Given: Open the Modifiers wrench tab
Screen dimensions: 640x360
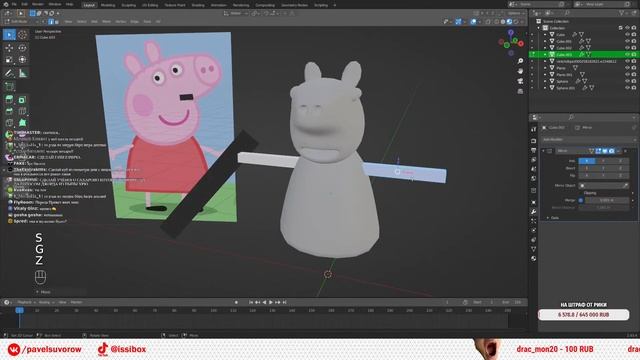Looking at the screenshot, I should (533, 211).
